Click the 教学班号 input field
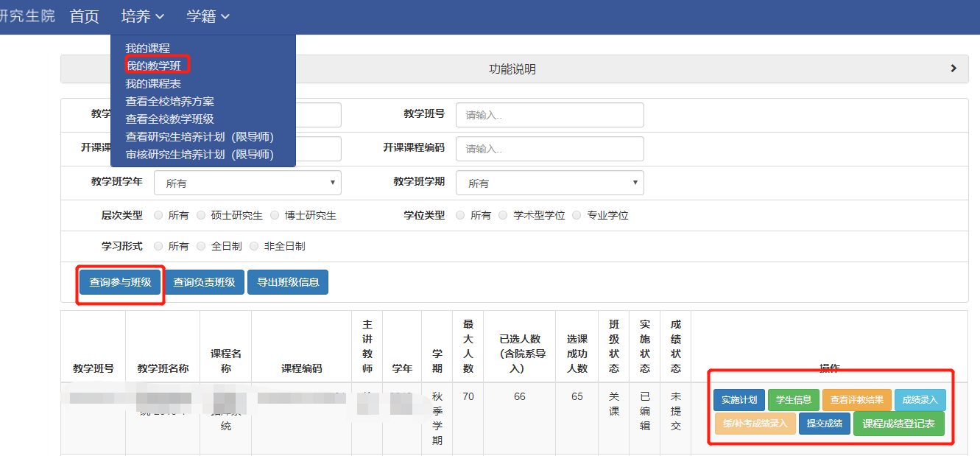This screenshot has width=980, height=456. [x=549, y=115]
